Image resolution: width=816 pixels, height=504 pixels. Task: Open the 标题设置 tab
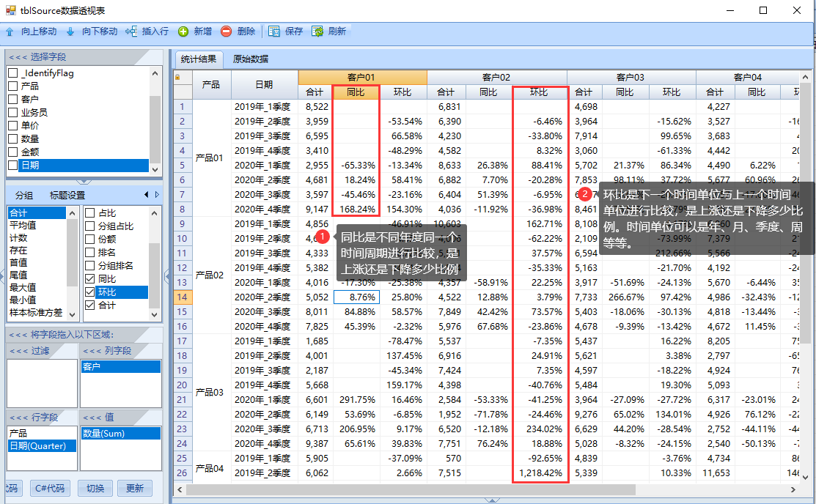(x=67, y=195)
